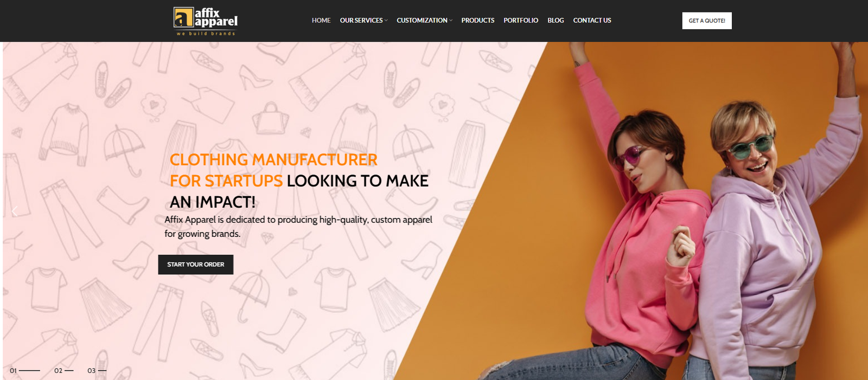
Task: Visit the Blog link
Action: 556,21
